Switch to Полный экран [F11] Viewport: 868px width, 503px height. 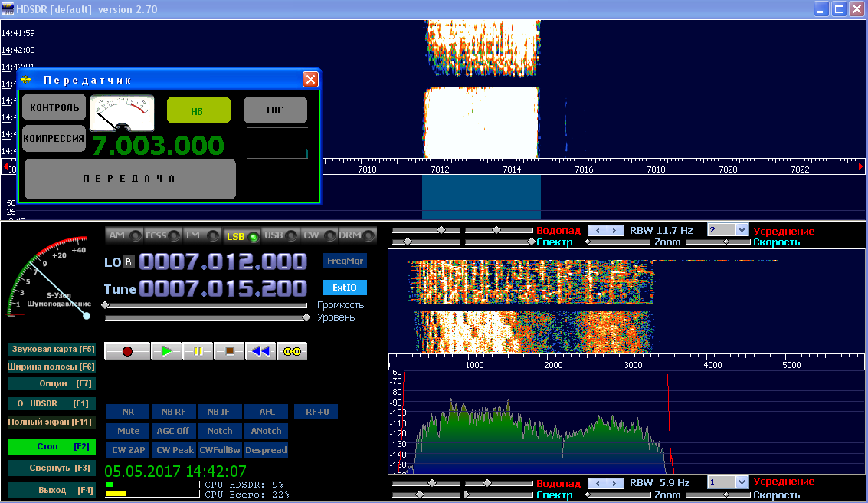[51, 422]
